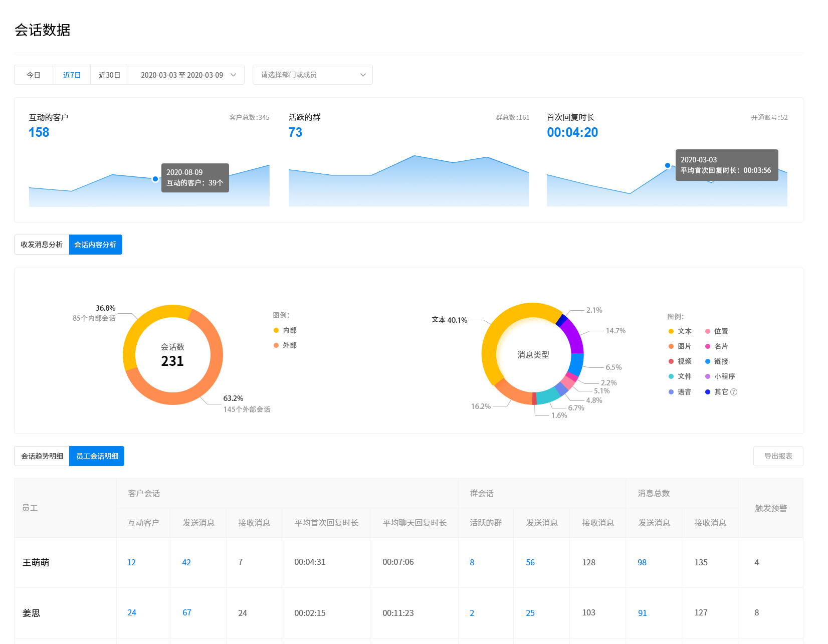828x644 pixels.
Task: Toggle 外部 series in legend
Action: point(285,345)
